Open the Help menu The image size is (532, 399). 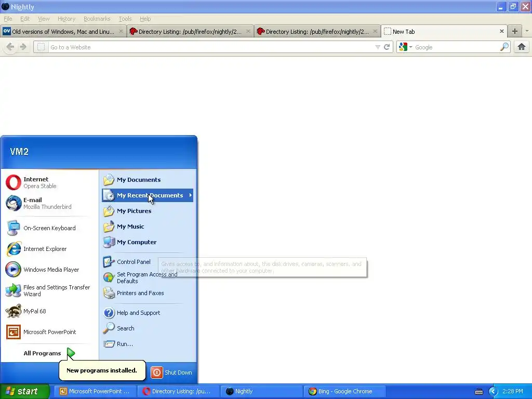(x=145, y=19)
